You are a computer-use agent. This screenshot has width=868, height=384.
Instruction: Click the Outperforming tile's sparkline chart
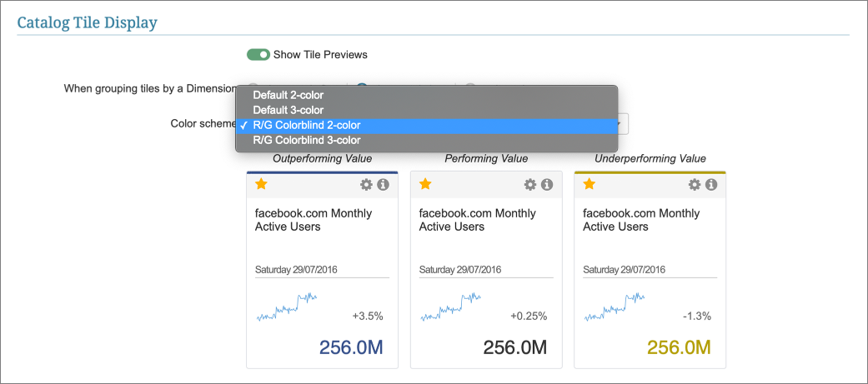[287, 307]
